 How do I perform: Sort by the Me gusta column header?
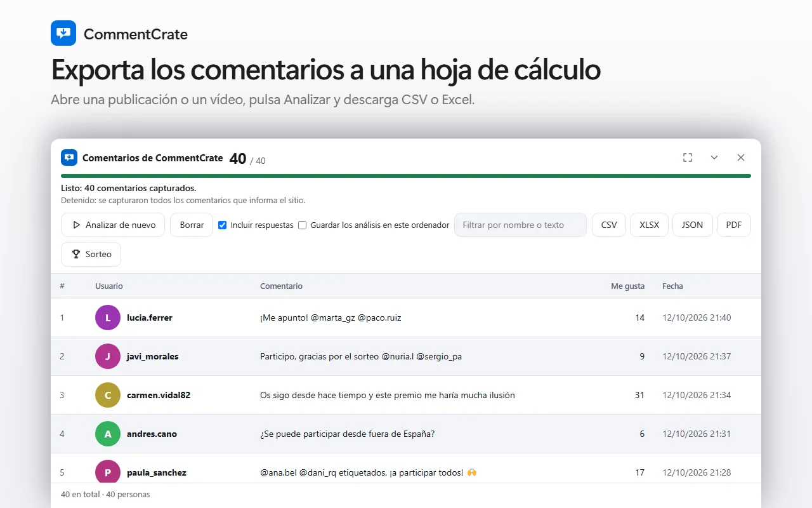(x=627, y=286)
